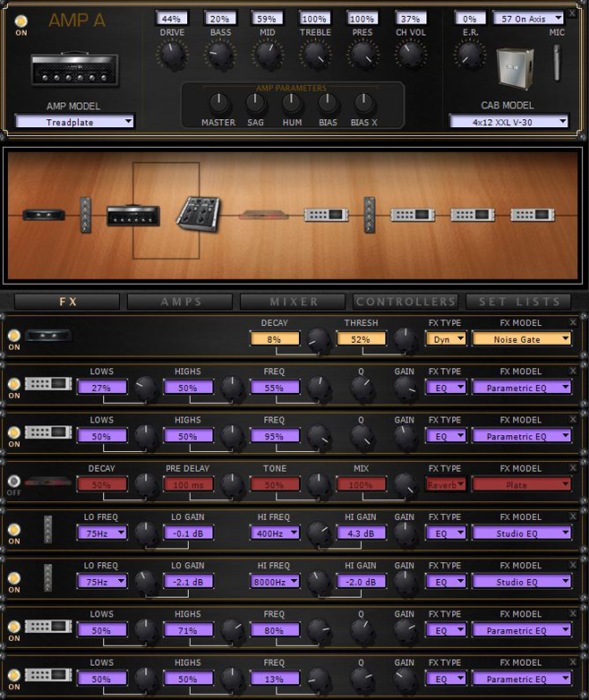Switch to the MIXER tab
Image resolution: width=589 pixels, height=700 pixels.
click(293, 302)
